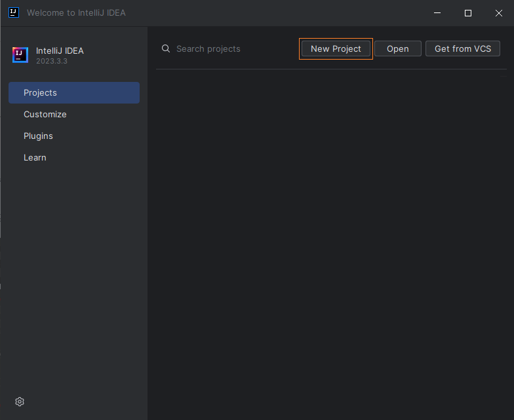Select the Projects tab

click(x=74, y=93)
